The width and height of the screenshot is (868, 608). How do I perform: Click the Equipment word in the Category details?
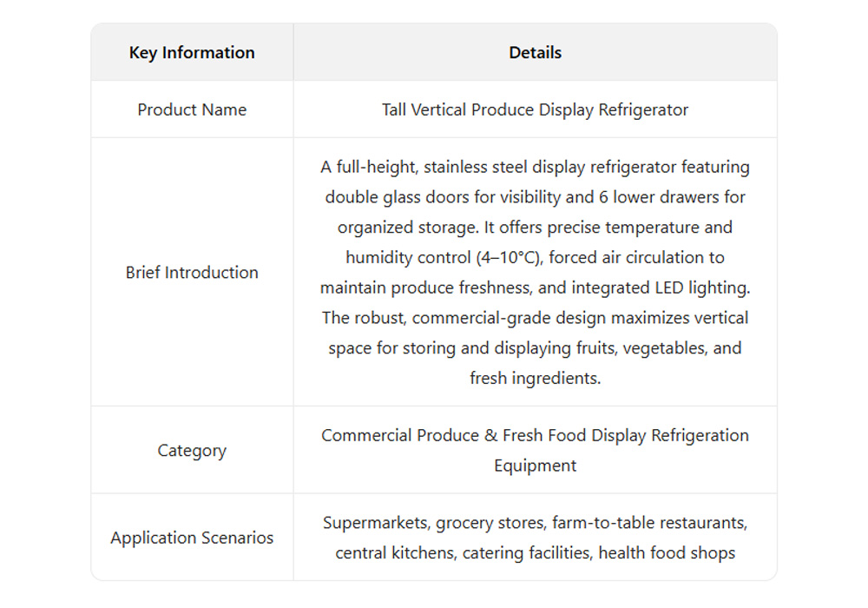[535, 466]
